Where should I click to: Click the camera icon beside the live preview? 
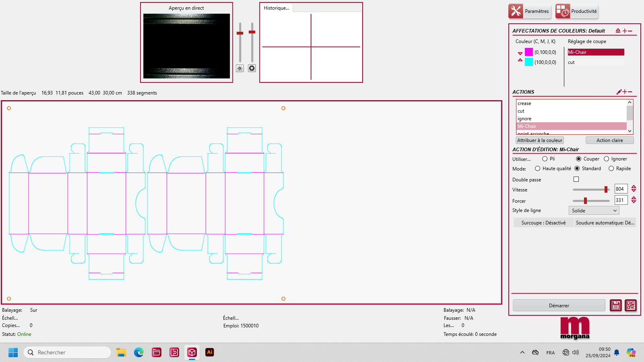252,68
